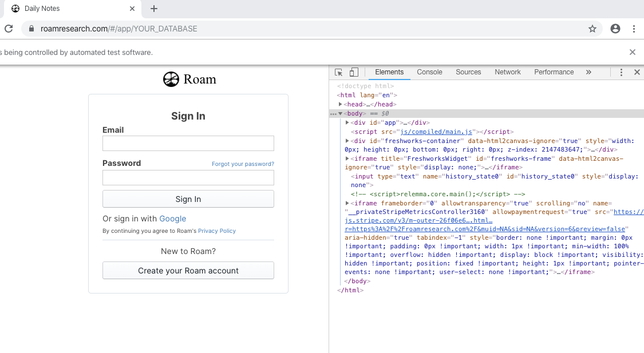
Task: View site info via the lock icon
Action: [31, 29]
